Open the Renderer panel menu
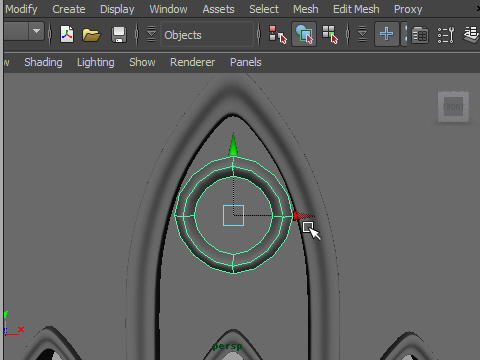This screenshot has width=480, height=360. (x=192, y=62)
